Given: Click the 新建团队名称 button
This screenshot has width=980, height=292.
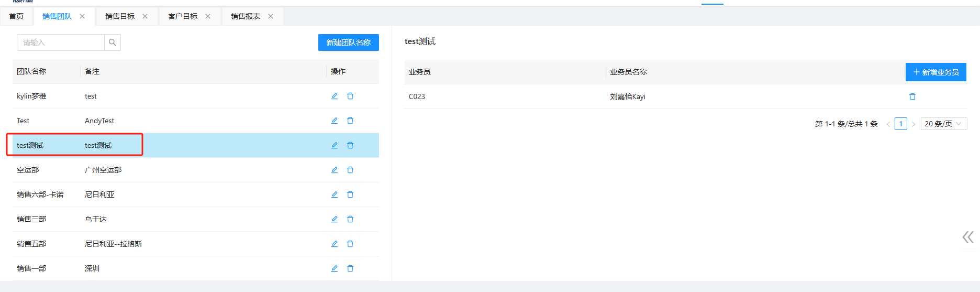Looking at the screenshot, I should (348, 42).
